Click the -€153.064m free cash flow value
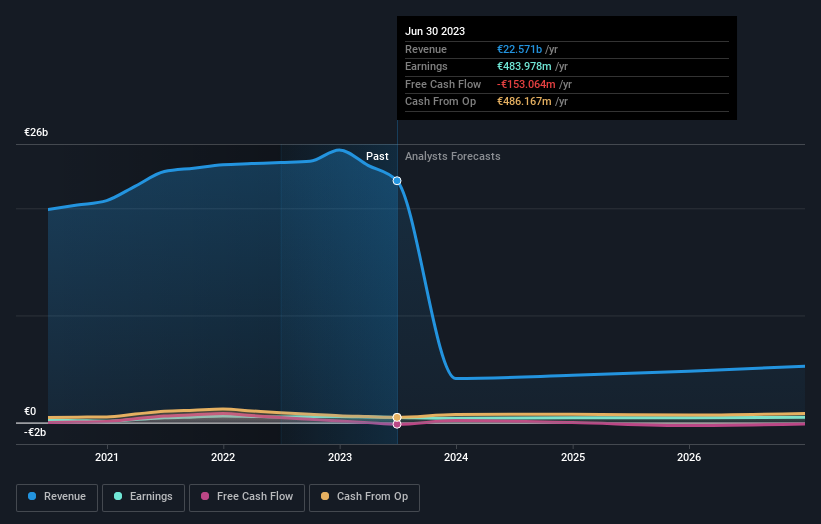The image size is (821, 524). (x=526, y=84)
